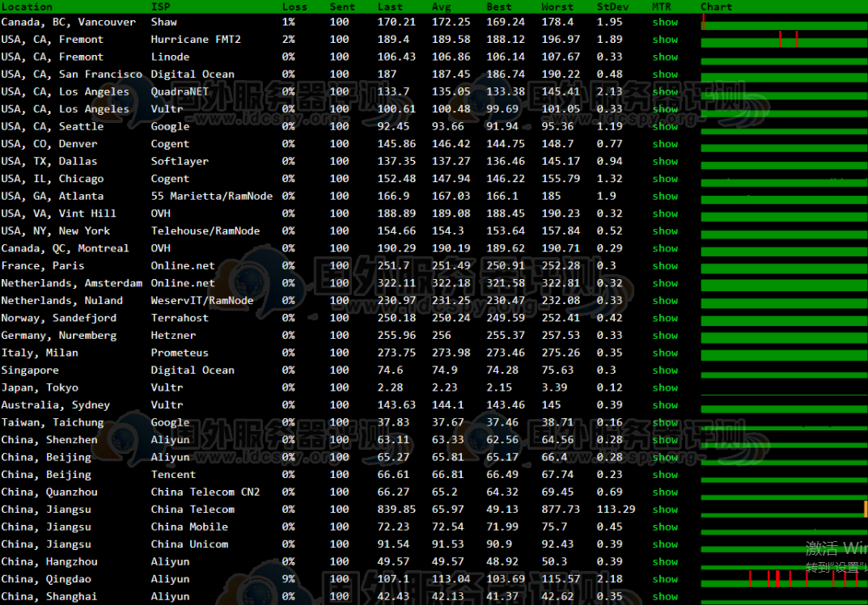
Task: Open show link for Quanzhou CN2 row
Action: 665,492
